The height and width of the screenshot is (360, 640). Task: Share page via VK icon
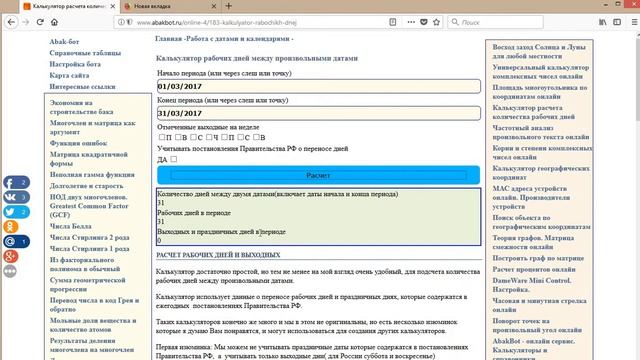pyautogui.click(x=16, y=197)
